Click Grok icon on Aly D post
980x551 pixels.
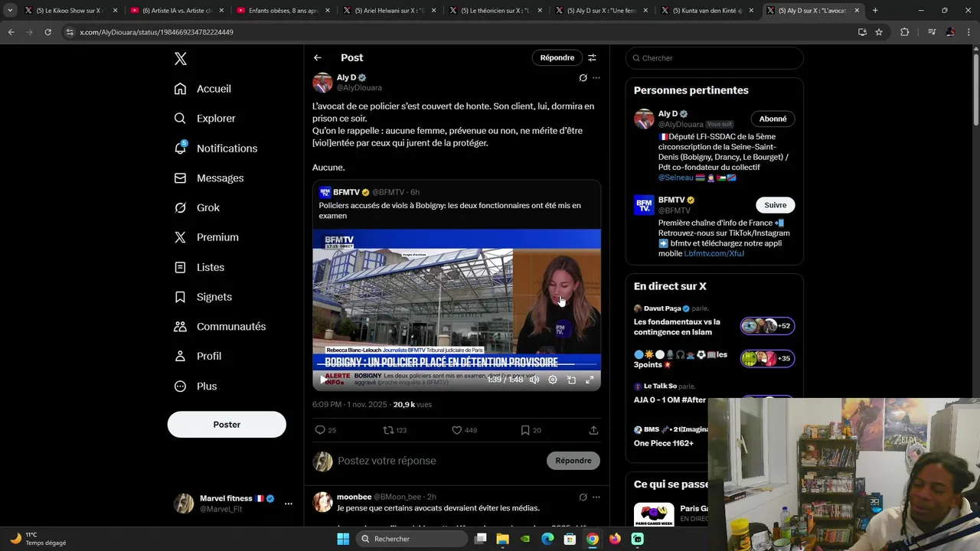pyautogui.click(x=583, y=78)
